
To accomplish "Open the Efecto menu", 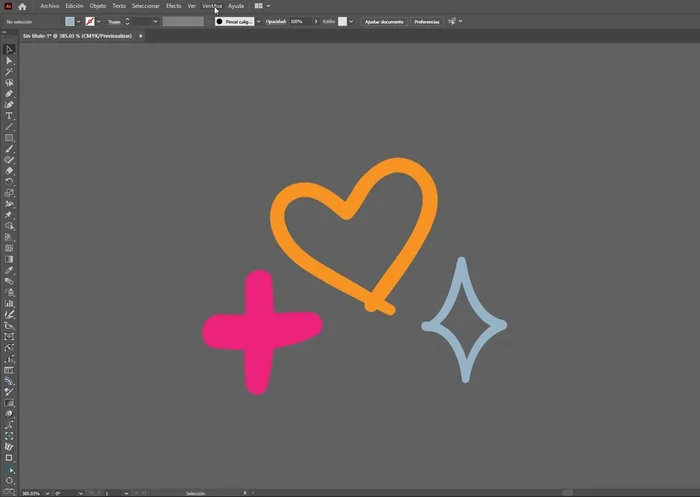I will pos(174,6).
